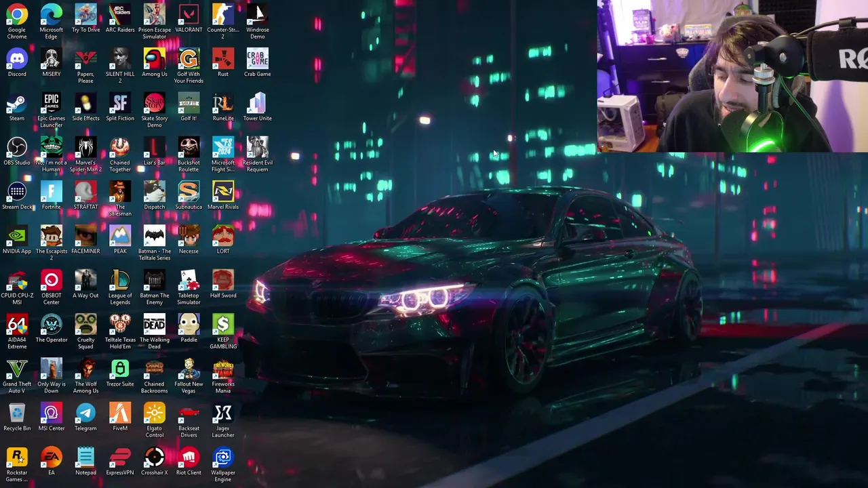Click the Steam desktop icon
868x488 pixels.
pyautogui.click(x=17, y=103)
